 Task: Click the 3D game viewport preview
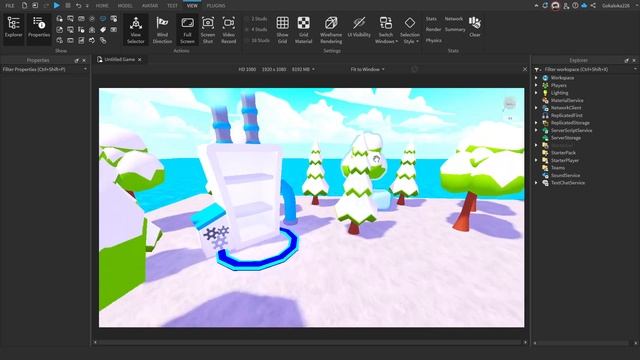point(311,207)
